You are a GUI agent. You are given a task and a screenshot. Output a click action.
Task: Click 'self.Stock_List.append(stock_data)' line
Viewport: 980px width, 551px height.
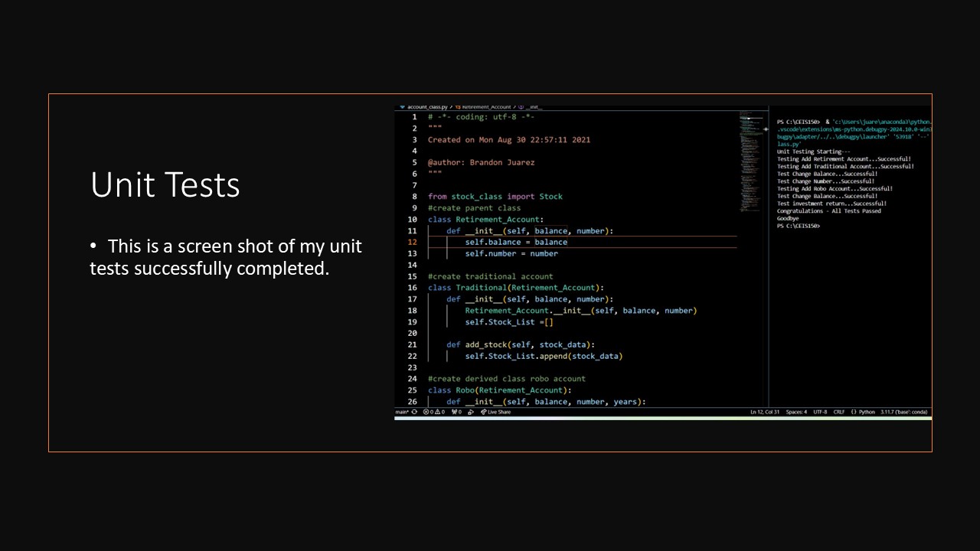pos(544,356)
